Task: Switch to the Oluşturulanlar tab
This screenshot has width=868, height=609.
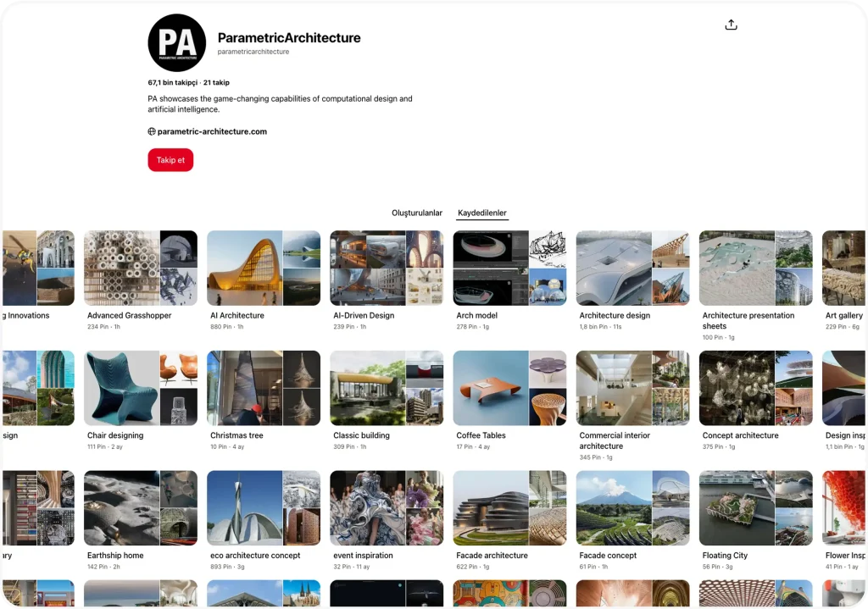Action: point(417,213)
